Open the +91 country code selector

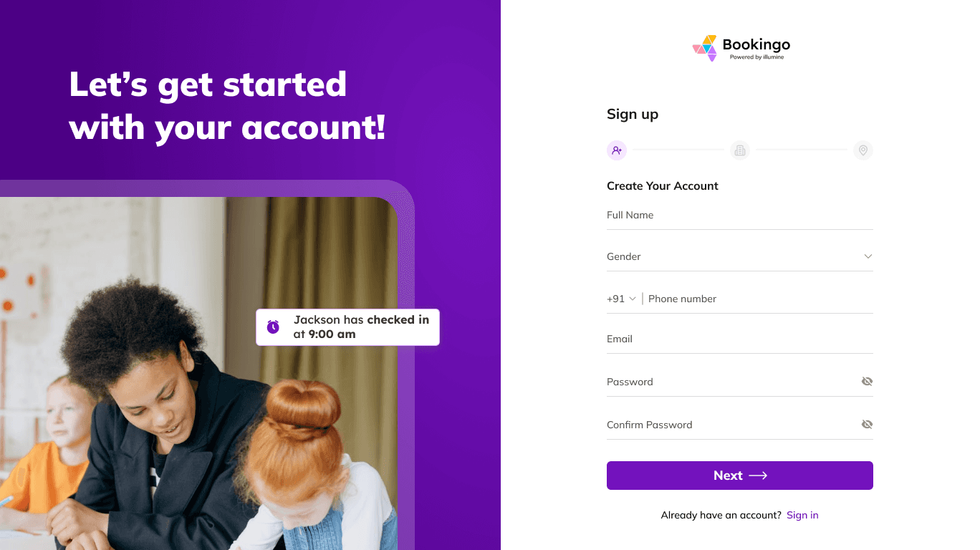pyautogui.click(x=621, y=299)
